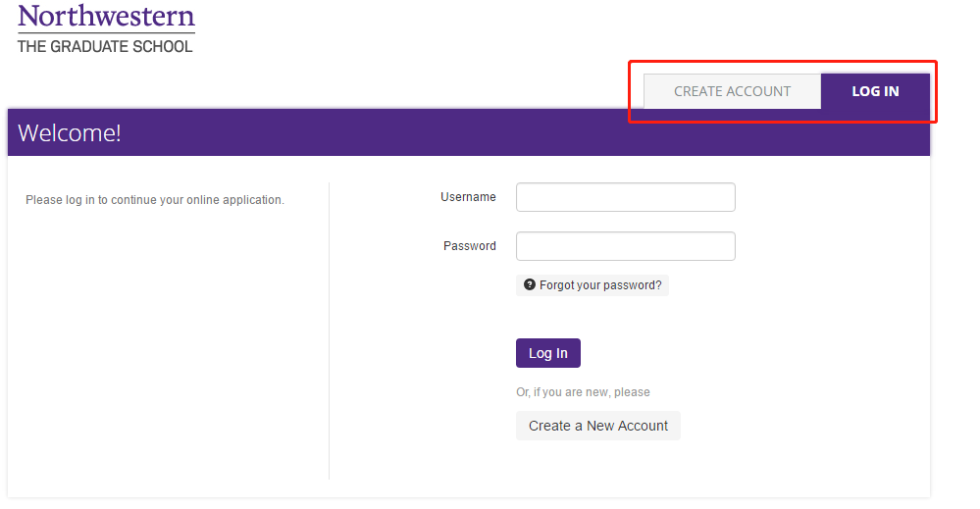Image resolution: width=980 pixels, height=509 pixels.
Task: Open the Forgot your password link
Action: [x=593, y=285]
